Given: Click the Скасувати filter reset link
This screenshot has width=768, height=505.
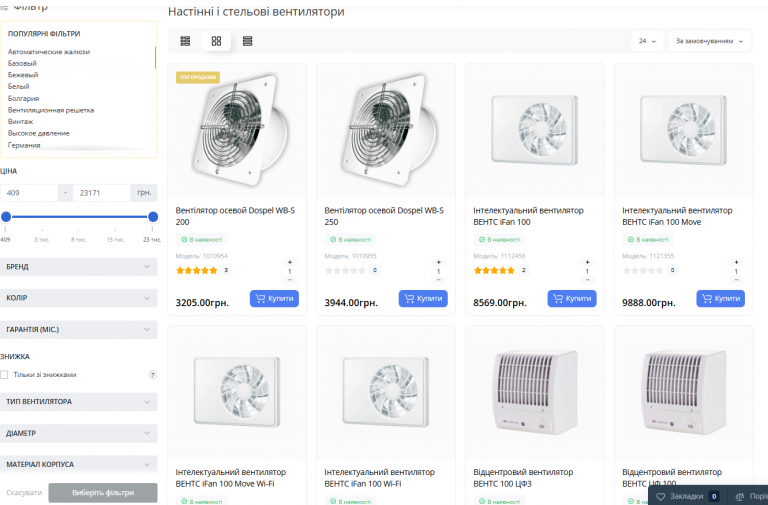Looking at the screenshot, I should click(x=24, y=493).
